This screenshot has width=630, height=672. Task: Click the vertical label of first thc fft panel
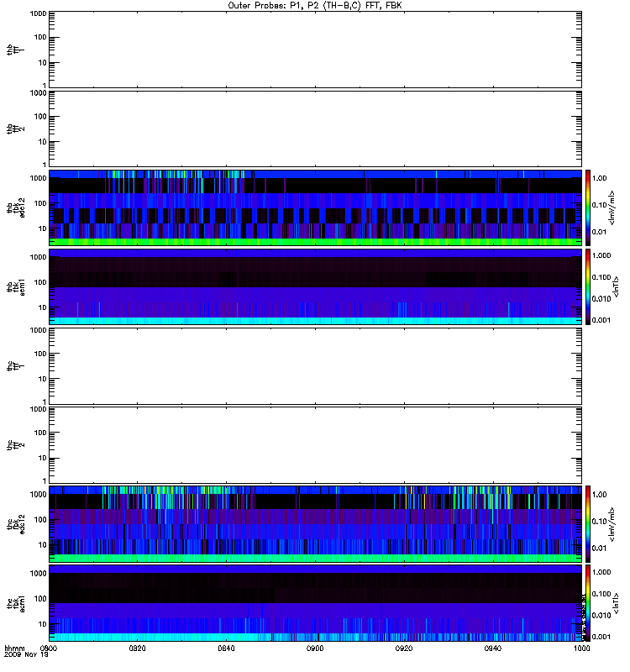click(15, 366)
